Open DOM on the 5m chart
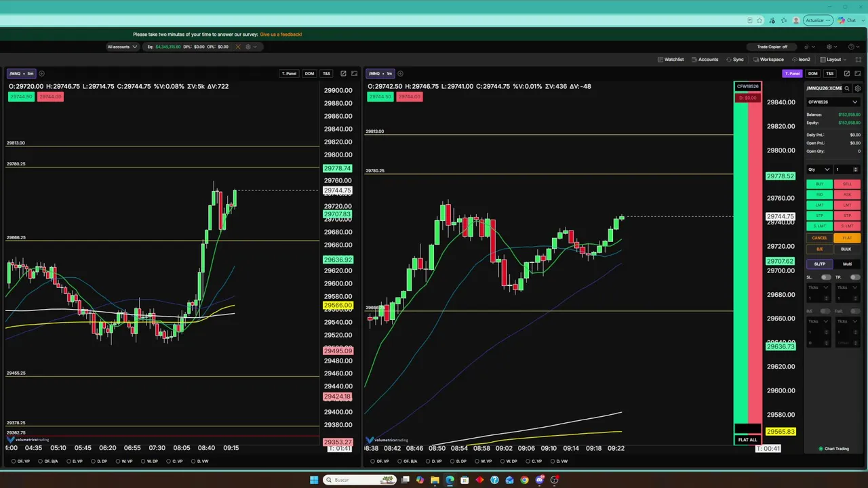868x488 pixels. tap(309, 73)
